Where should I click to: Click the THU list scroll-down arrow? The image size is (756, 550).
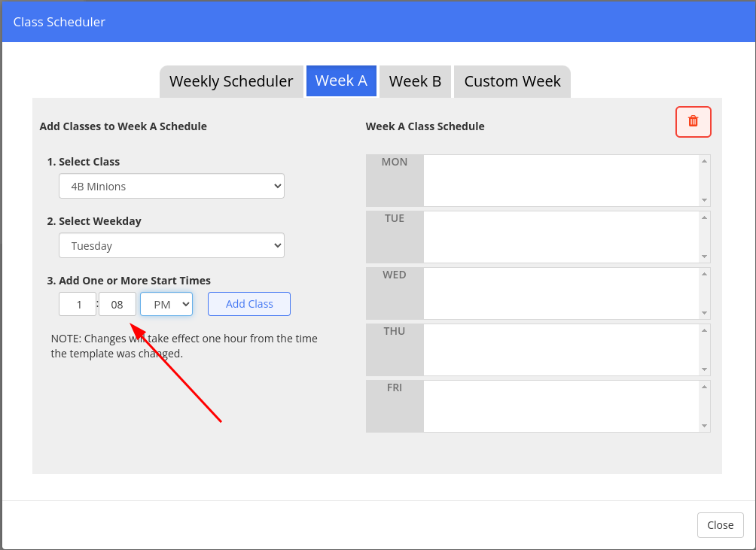pyautogui.click(x=704, y=369)
